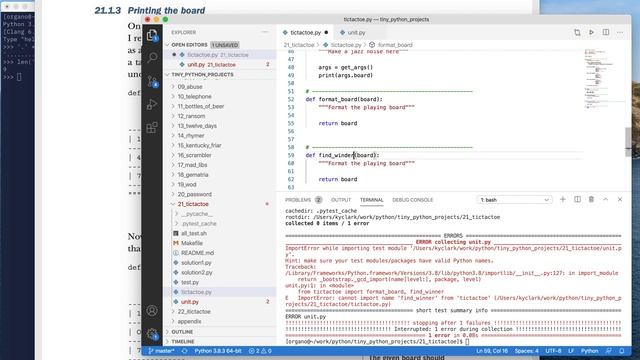Maximize the panel with up chevron

606,199
